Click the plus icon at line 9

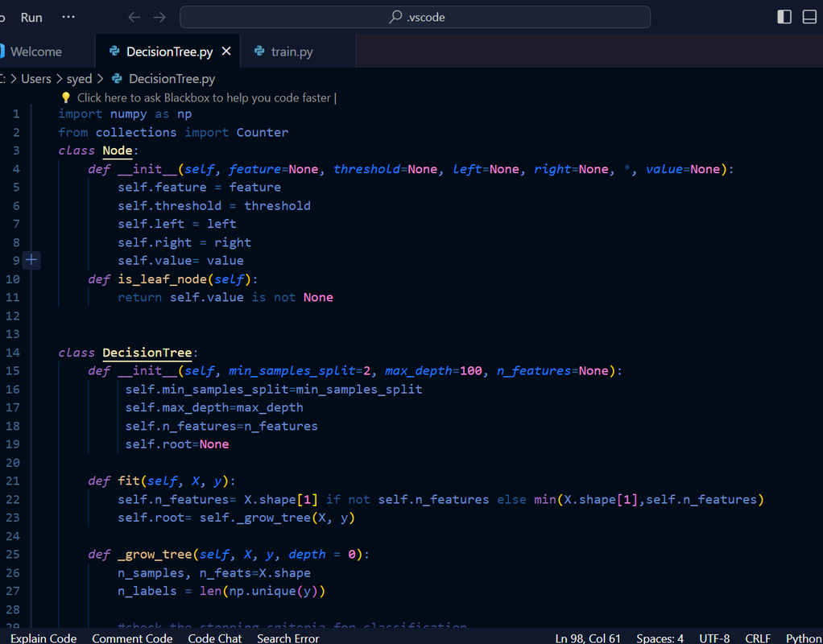tap(31, 260)
